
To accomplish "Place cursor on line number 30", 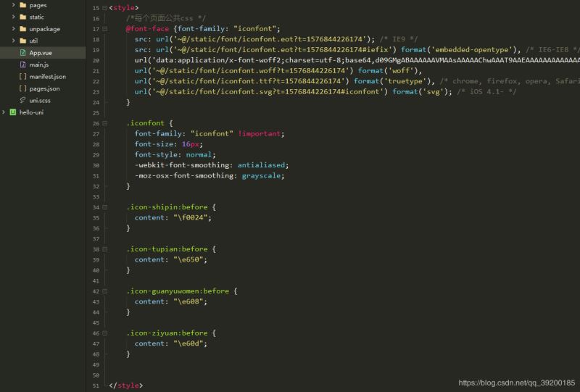I will pyautogui.click(x=96, y=165).
